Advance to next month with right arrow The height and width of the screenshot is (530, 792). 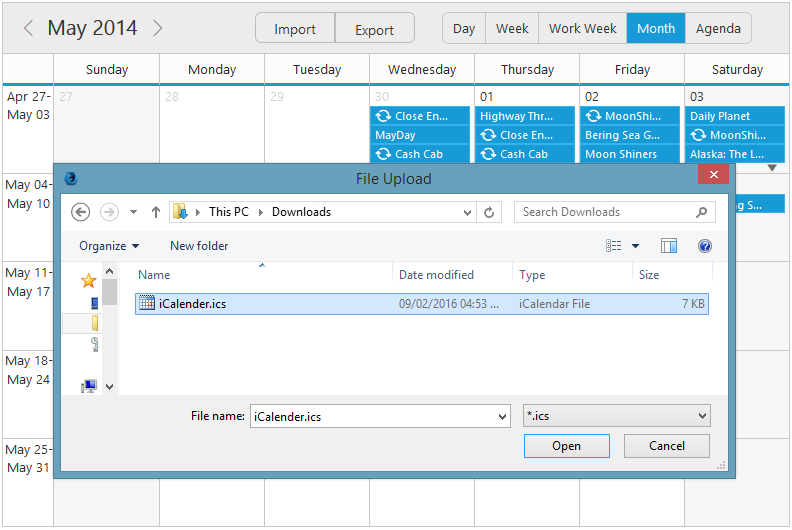point(158,28)
